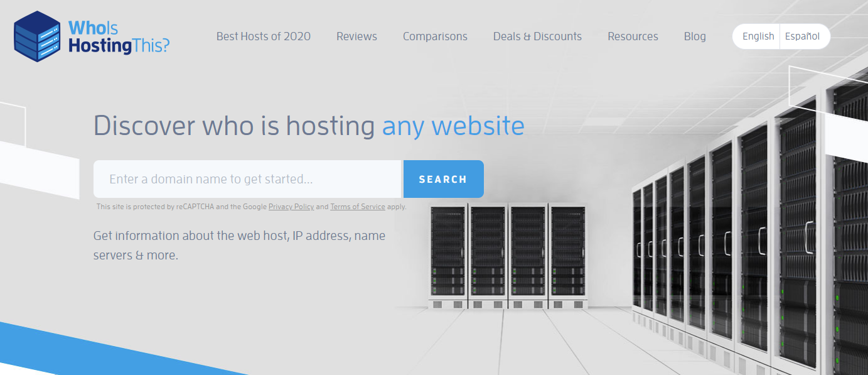Go to Comparisons in navigation
Viewport: 868px width, 375px height.
pos(435,36)
